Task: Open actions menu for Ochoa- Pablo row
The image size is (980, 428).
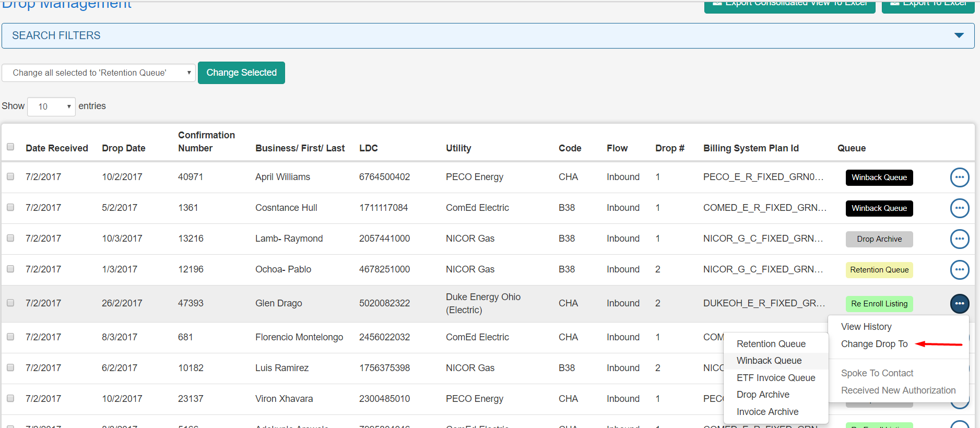Action: [x=960, y=270]
